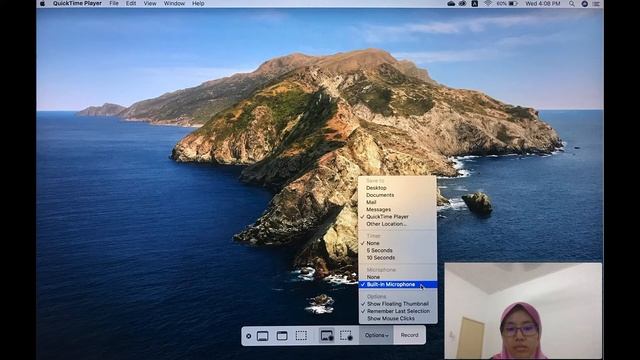This screenshot has height=360, width=640.
Task: Open the File menu
Action: pyautogui.click(x=114, y=3)
